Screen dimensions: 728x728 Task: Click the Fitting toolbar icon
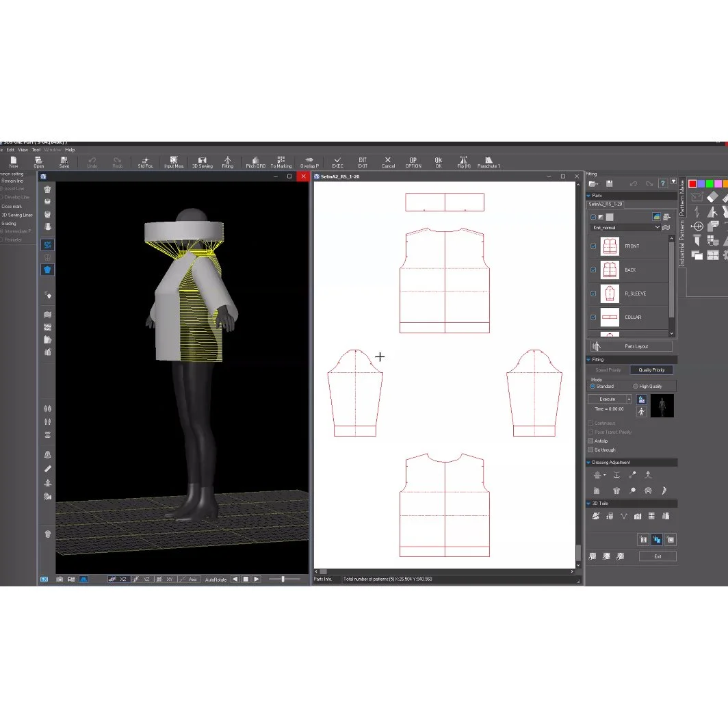click(x=227, y=162)
